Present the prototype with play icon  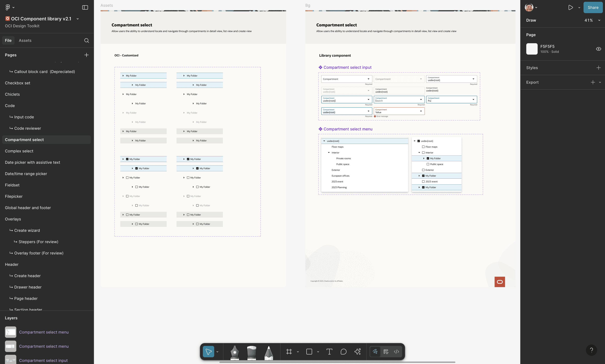click(x=571, y=8)
